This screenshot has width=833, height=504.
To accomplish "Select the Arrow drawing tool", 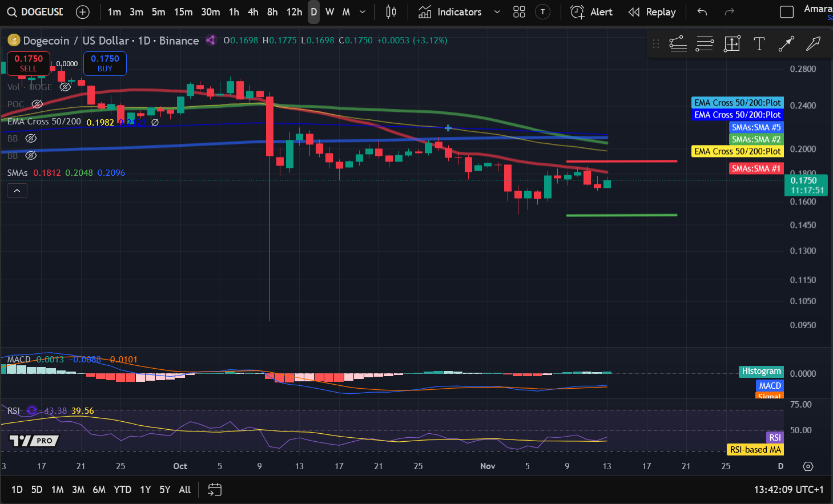I will click(813, 43).
